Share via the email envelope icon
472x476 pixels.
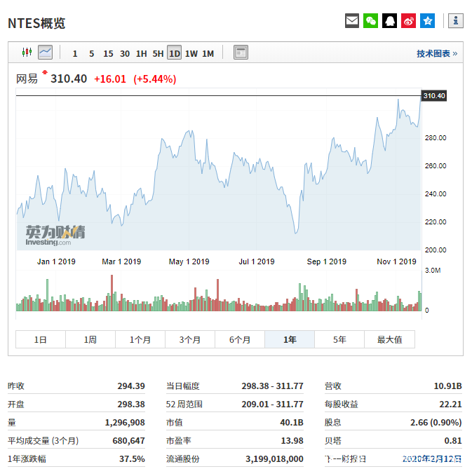pyautogui.click(x=352, y=20)
